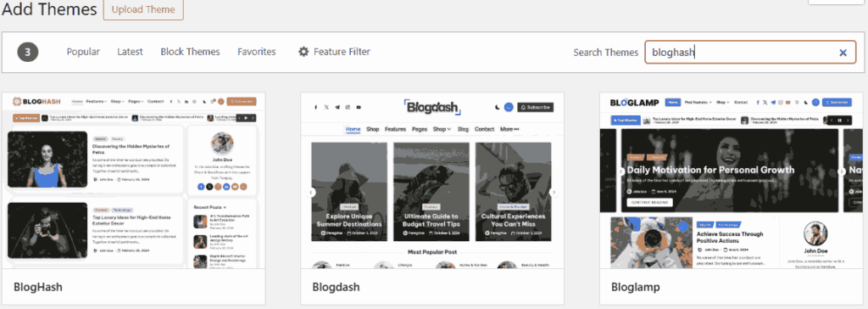Click the BlogHash logo in its preview
This screenshot has width=868, height=309.
pyautogui.click(x=36, y=102)
